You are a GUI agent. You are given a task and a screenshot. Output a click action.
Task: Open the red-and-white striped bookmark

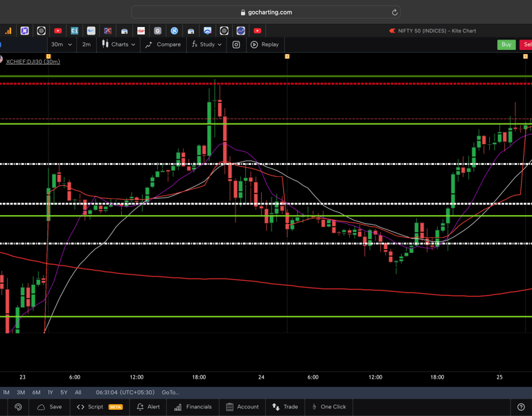[x=141, y=31]
